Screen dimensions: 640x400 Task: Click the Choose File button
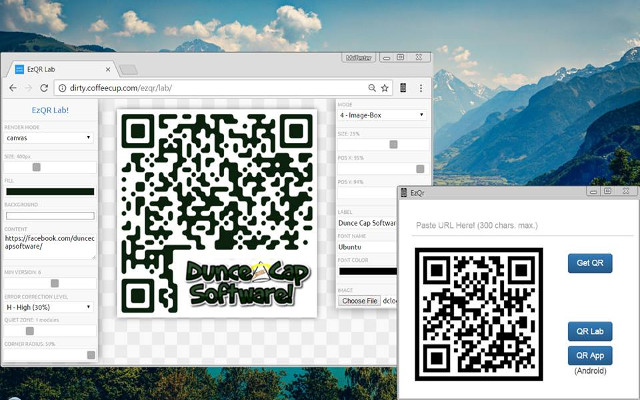pyautogui.click(x=359, y=301)
